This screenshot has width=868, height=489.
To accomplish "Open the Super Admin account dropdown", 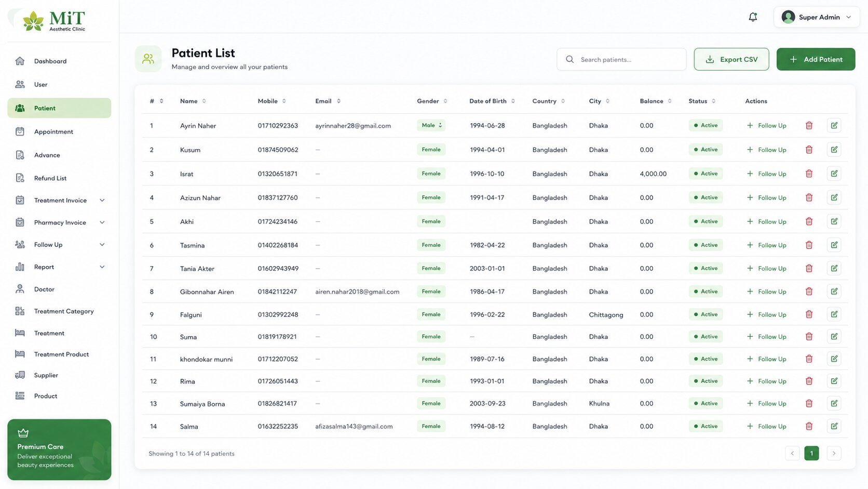I will (x=817, y=17).
